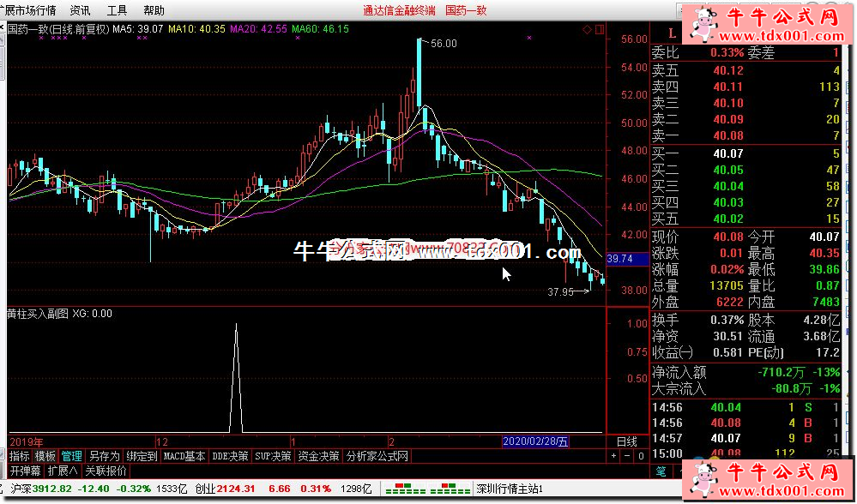Screen dimensions: 857x504
Task: Click the MA5: 39.07 indicator label
Action: point(138,28)
